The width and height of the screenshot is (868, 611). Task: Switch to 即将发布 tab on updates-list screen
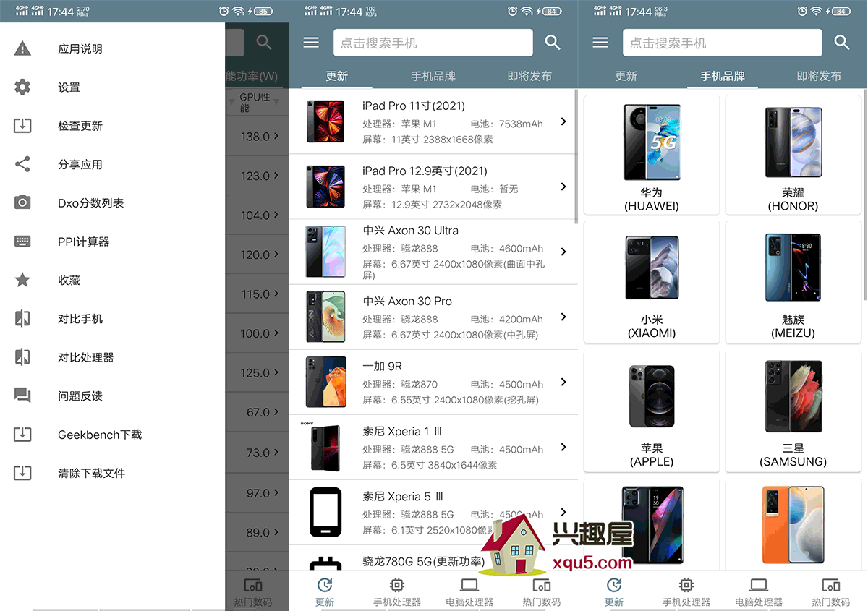[x=529, y=76]
